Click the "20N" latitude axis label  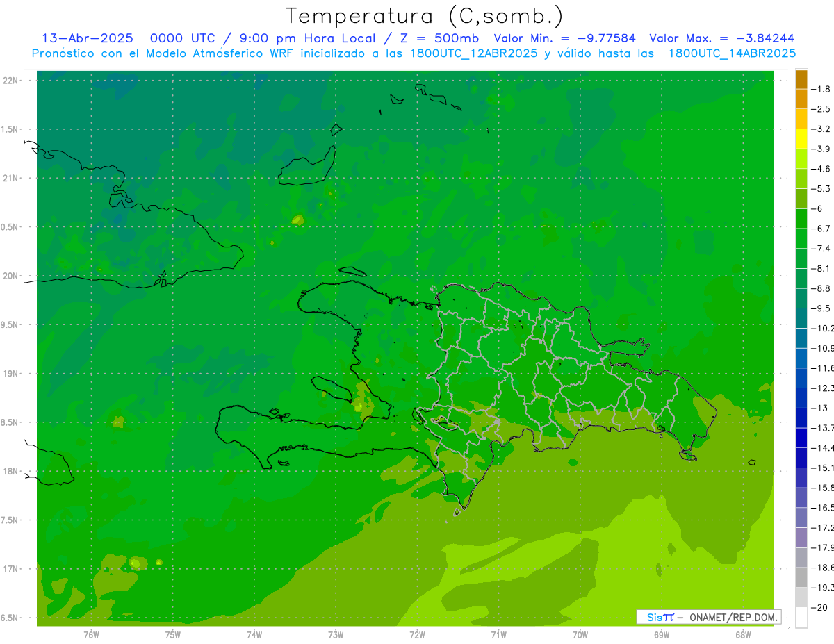tap(10, 276)
